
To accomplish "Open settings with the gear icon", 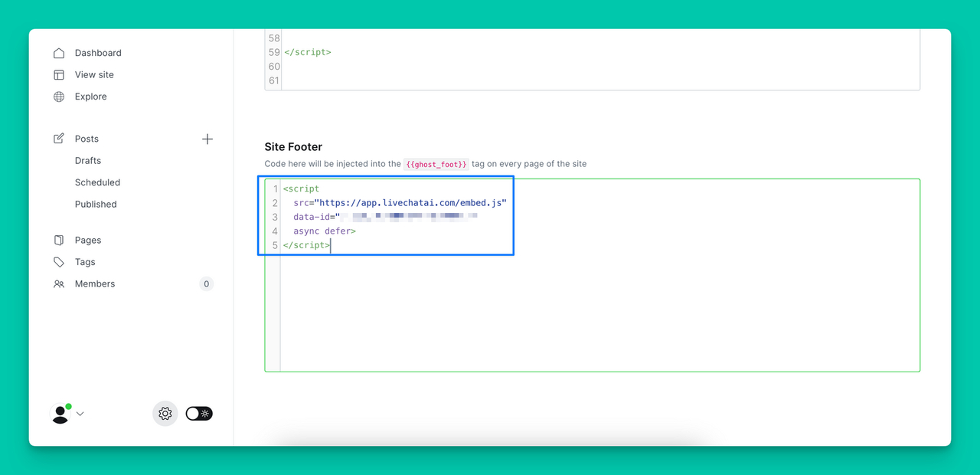I will [165, 414].
